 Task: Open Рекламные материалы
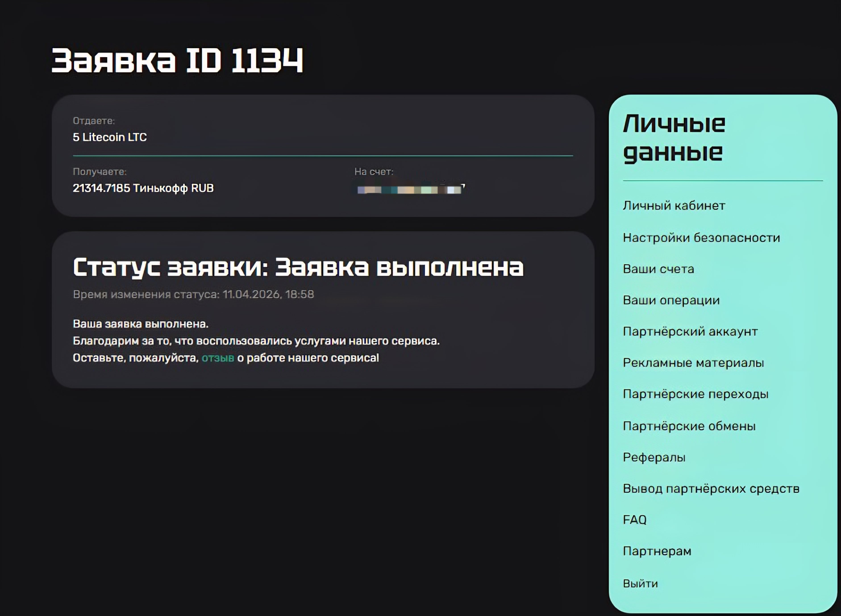(x=693, y=363)
